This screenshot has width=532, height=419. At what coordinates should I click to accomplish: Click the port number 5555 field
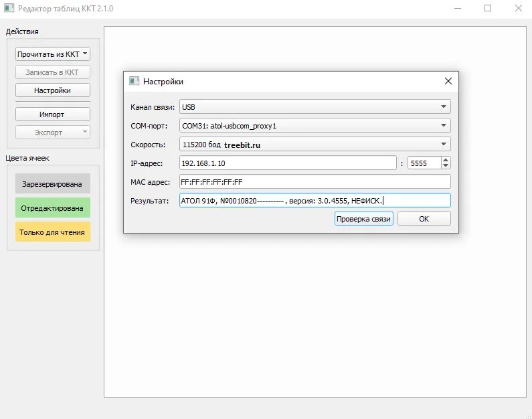pos(424,163)
